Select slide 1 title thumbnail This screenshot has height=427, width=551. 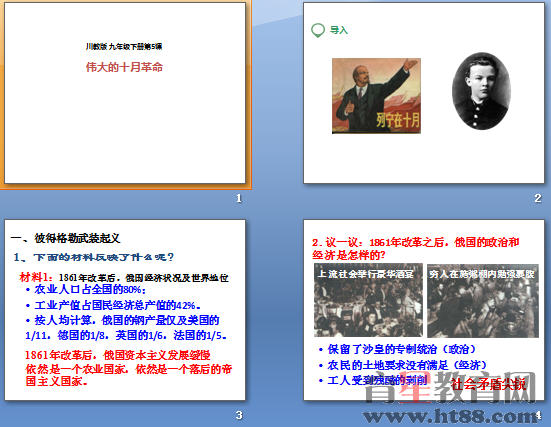point(125,93)
